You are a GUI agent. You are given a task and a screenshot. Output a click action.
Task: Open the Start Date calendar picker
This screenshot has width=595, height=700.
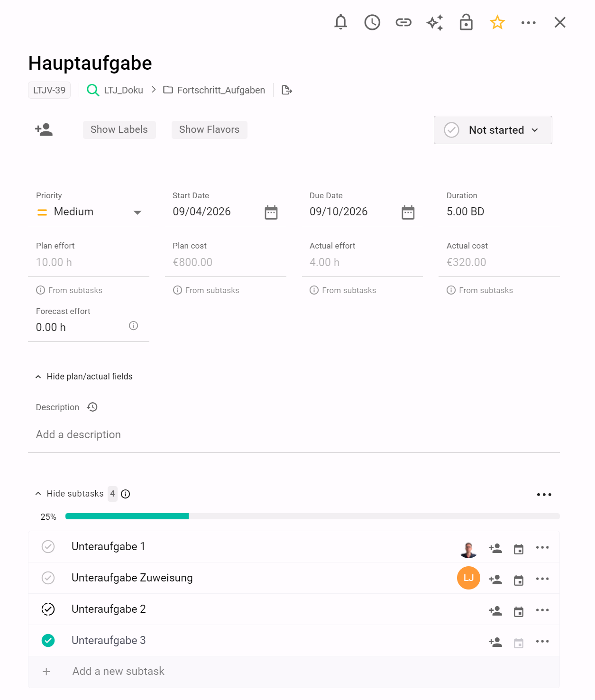click(271, 212)
